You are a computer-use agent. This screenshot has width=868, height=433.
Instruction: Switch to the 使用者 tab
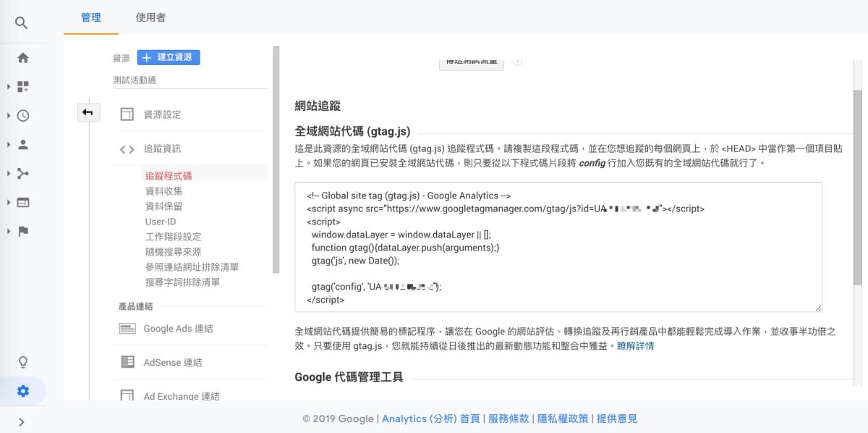(150, 17)
